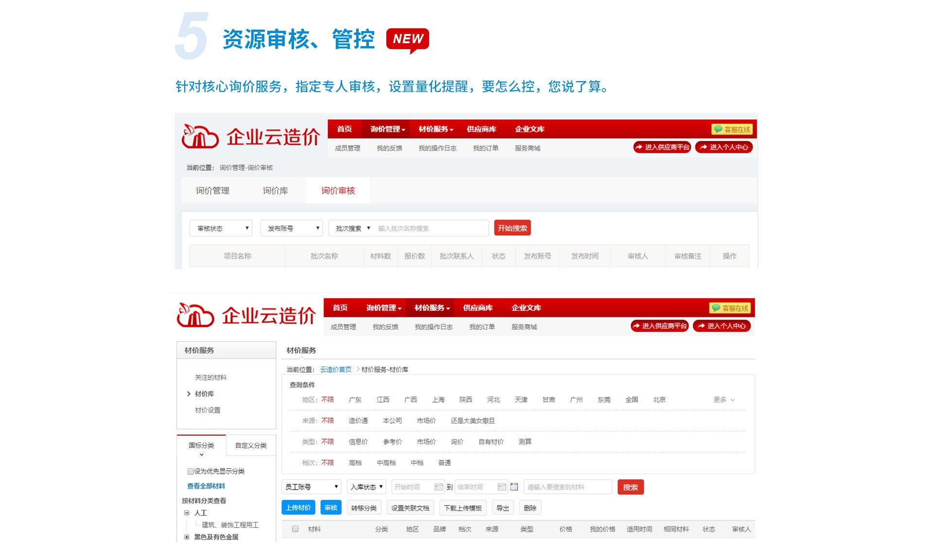Open 客服在线 chat badge in lower screenshot

point(730,308)
